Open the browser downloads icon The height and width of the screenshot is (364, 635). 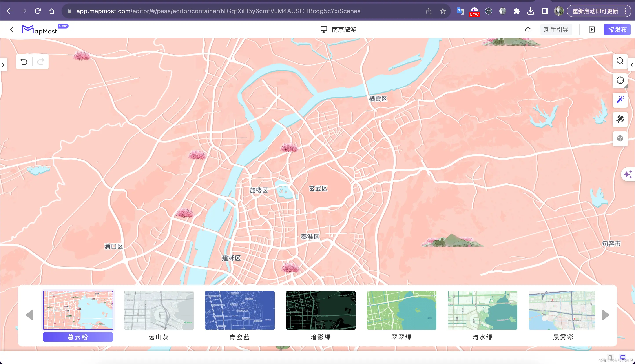531,11
